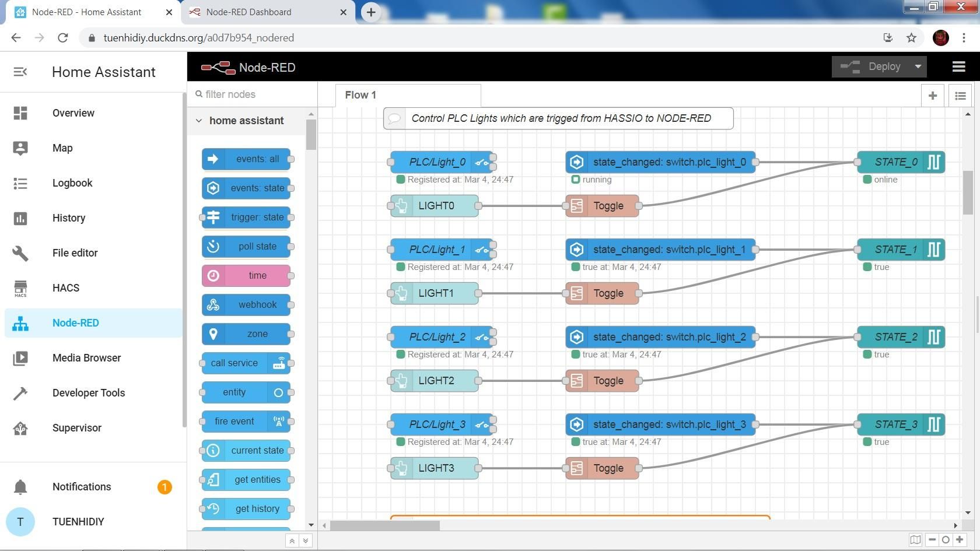Screen dimensions: 980x551
Task: Open the History page via its sidebar icon
Action: pos(20,218)
